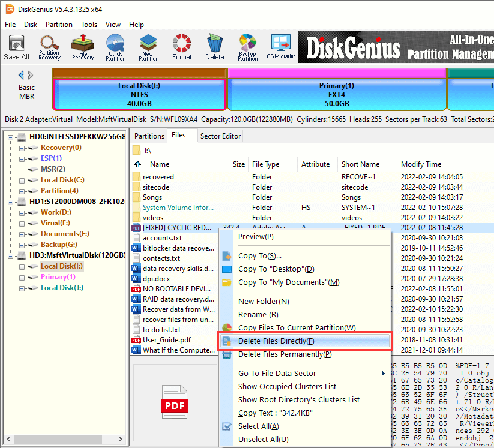The image size is (494, 448).
Task: Click the Copy To(S) menu icon
Action: tap(227, 256)
